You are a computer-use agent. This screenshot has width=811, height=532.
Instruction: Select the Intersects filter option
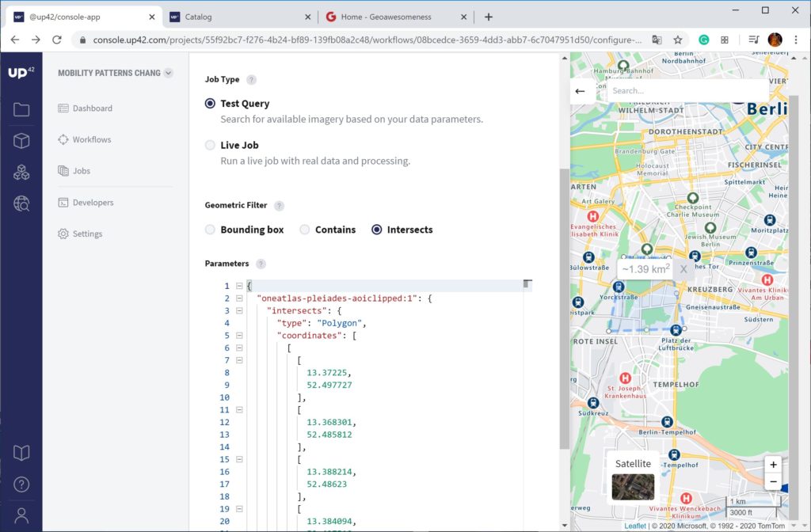pos(376,230)
